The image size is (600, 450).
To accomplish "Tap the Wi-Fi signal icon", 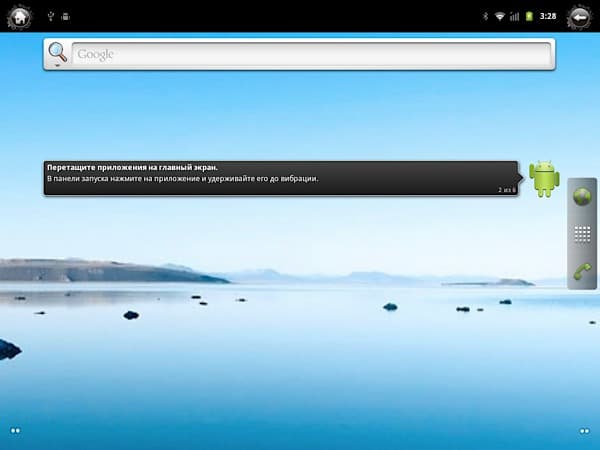I will [x=499, y=16].
